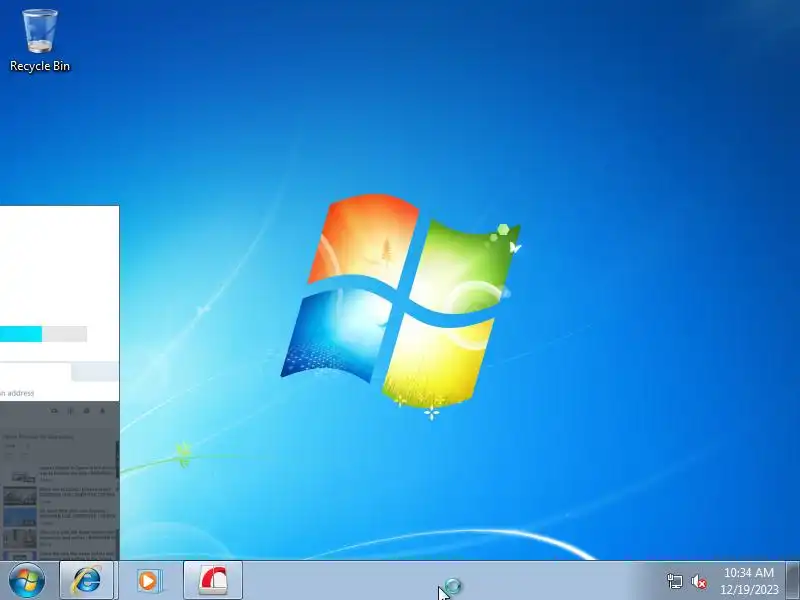Open the Windows Start menu orb
The height and width of the screenshot is (600, 800).
(x=27, y=581)
